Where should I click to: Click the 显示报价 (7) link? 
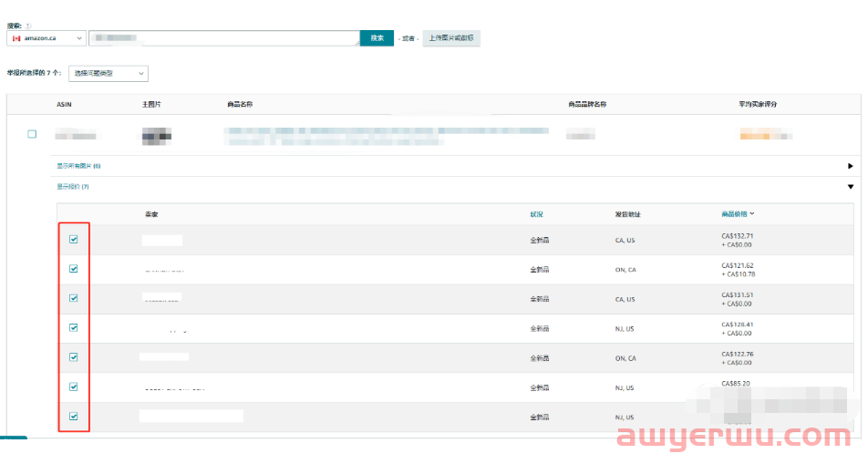(x=73, y=187)
